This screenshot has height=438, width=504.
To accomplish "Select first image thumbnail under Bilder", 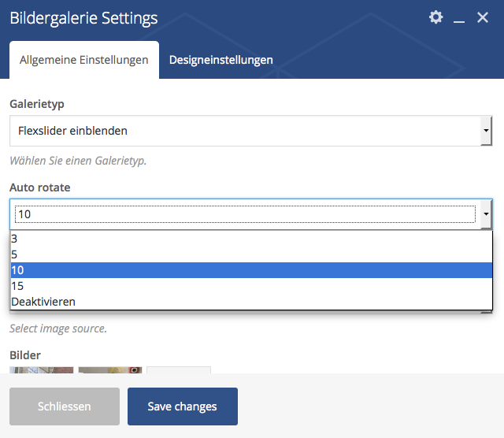I will point(42,369).
